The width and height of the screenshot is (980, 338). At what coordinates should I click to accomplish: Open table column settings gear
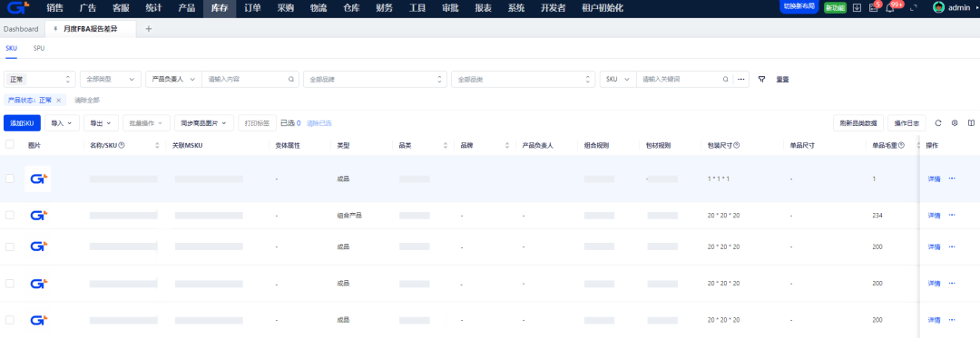click(955, 123)
